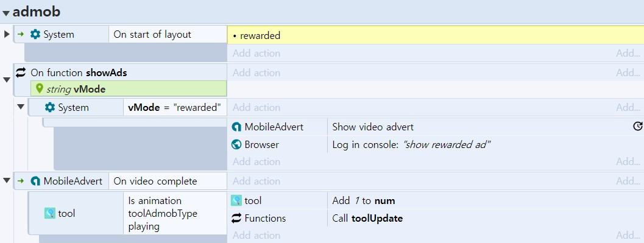Select the rewarded comment row

click(x=436, y=35)
